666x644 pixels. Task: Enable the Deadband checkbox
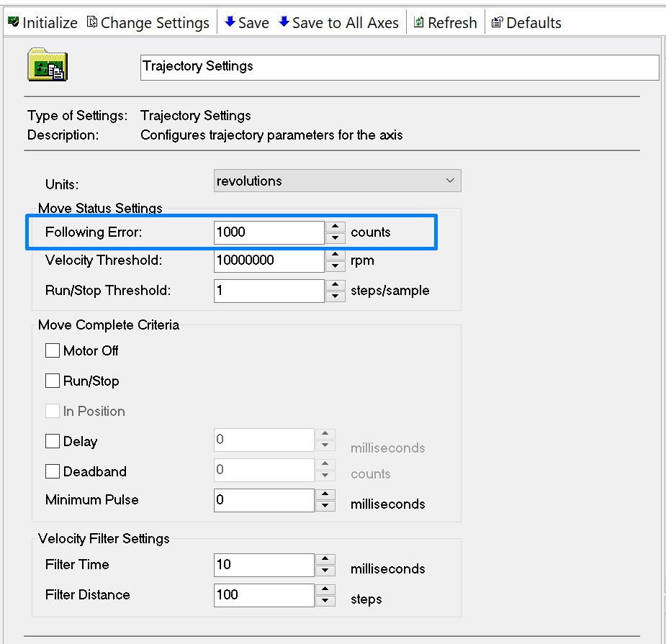[x=53, y=471]
